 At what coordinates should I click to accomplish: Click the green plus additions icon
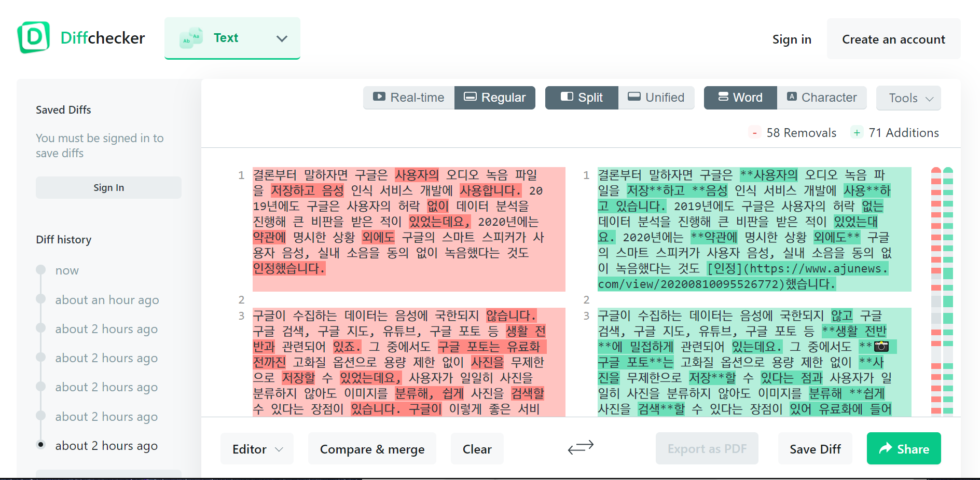[x=857, y=133]
